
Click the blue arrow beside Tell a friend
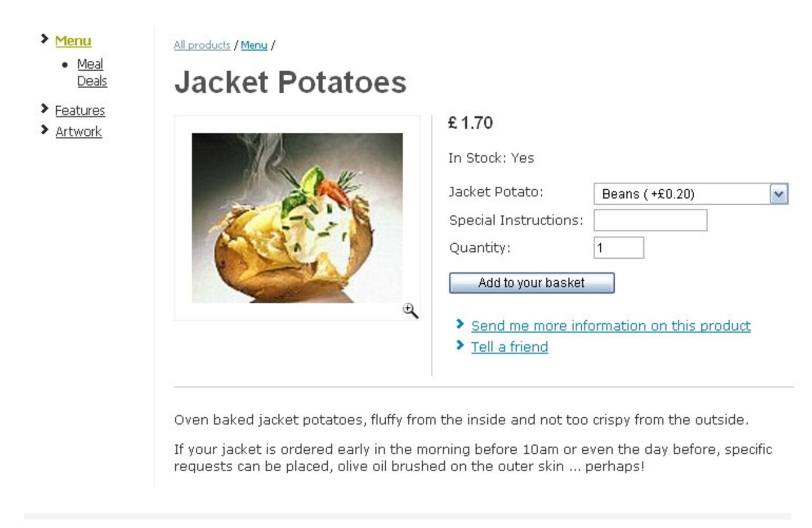coord(460,345)
